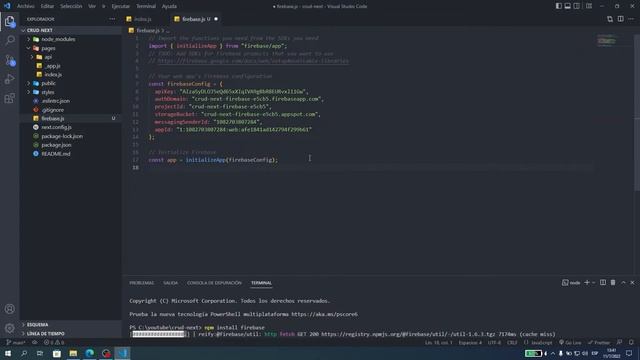640x360 pixels.
Task: Open the Extensions view
Action: 10,98
